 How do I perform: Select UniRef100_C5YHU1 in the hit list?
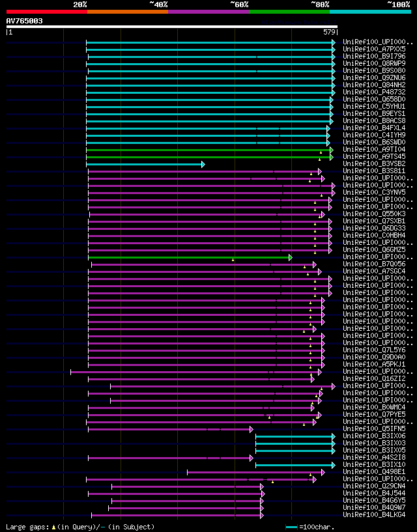point(374,107)
